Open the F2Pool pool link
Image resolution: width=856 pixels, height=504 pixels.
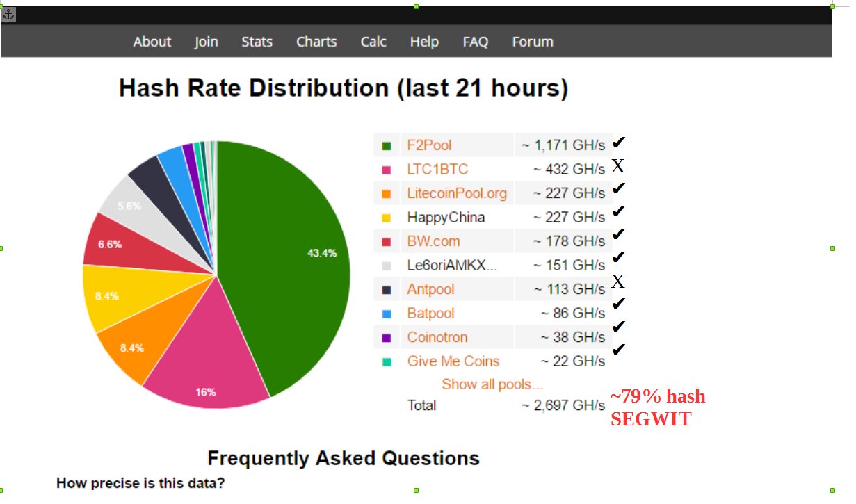coord(429,145)
